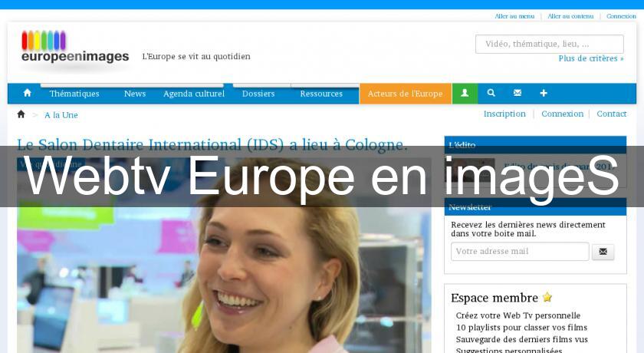
Task: Open the envelope icon in nav bar
Action: pyautogui.click(x=517, y=93)
